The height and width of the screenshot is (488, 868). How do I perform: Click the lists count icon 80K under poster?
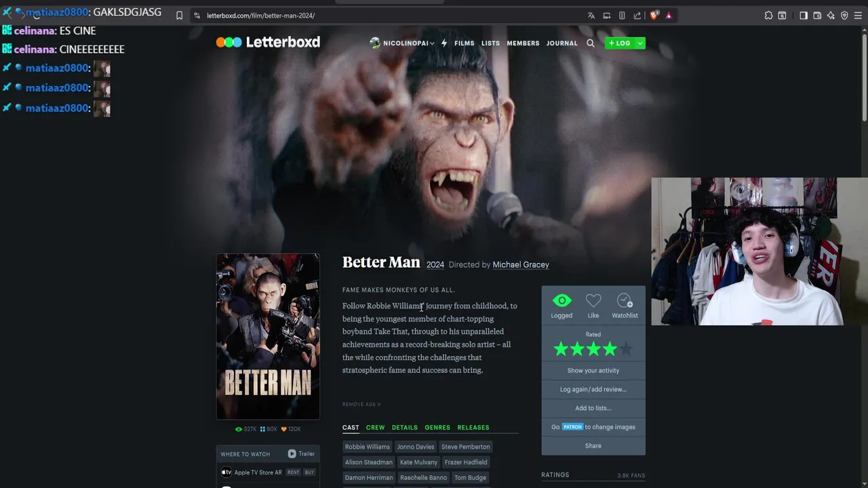coord(263,429)
